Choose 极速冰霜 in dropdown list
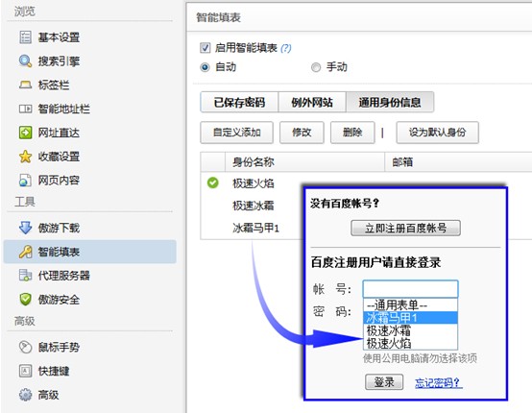 [411, 330]
